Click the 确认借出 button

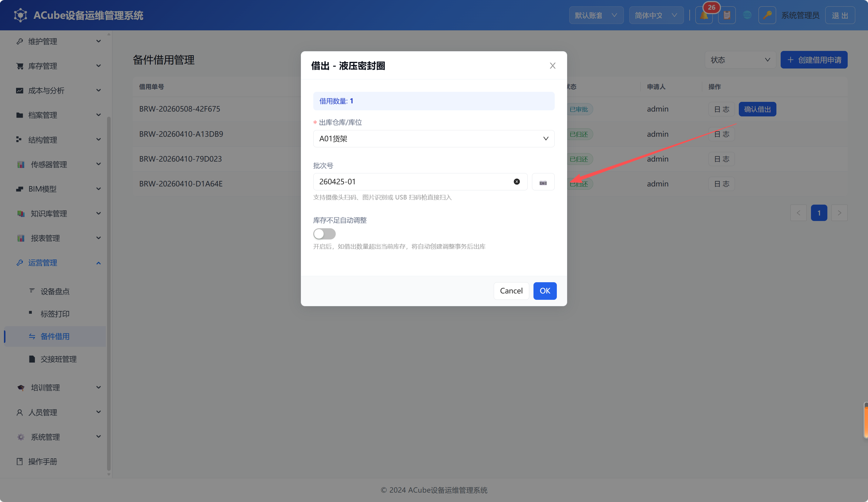tap(757, 109)
